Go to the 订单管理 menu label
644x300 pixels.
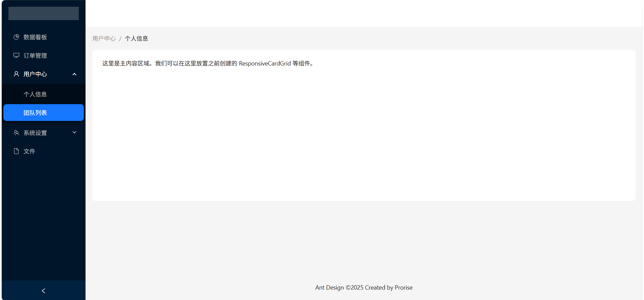click(35, 55)
